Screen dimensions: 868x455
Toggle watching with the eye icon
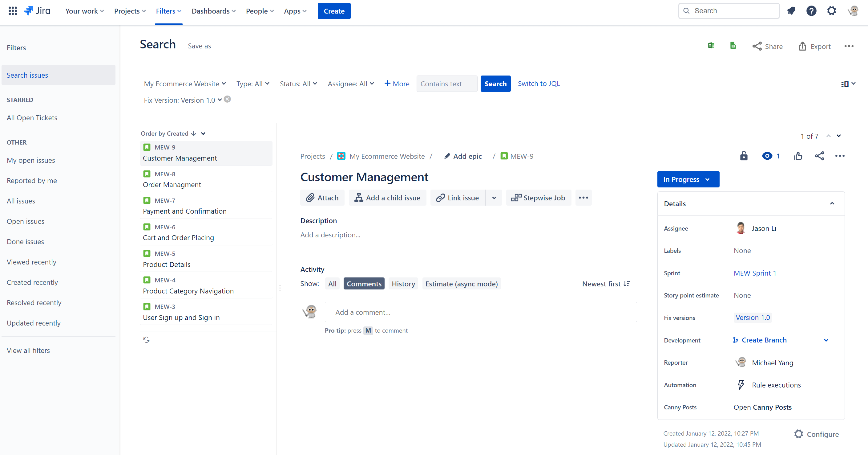click(768, 156)
